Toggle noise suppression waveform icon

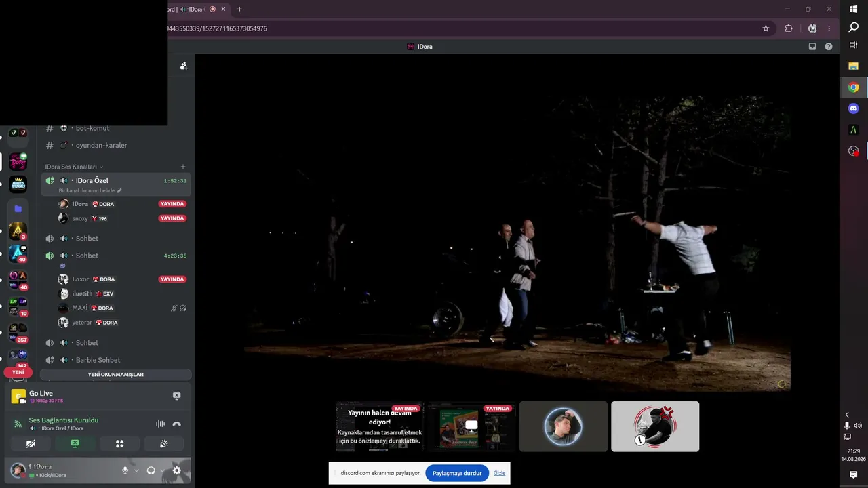coord(160,424)
